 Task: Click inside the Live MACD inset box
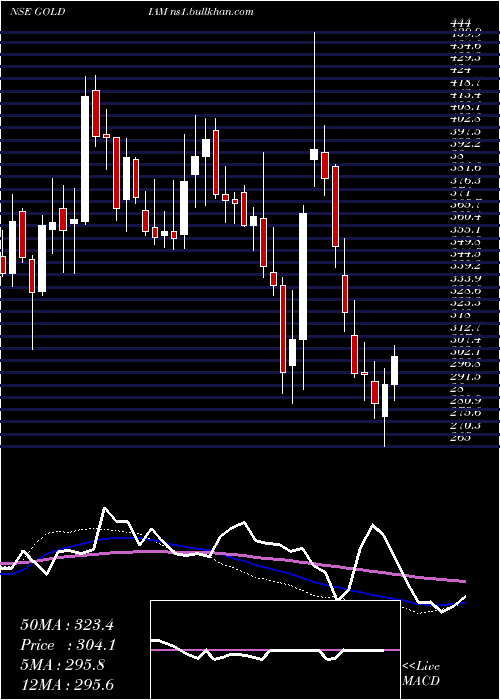coord(275,650)
